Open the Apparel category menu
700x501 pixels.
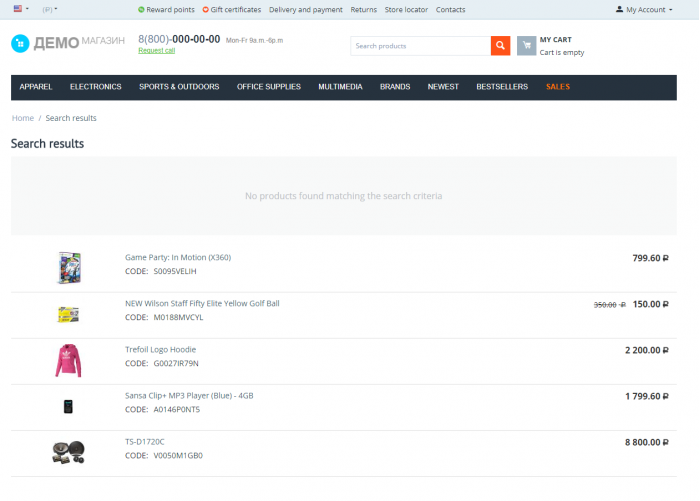click(36, 87)
